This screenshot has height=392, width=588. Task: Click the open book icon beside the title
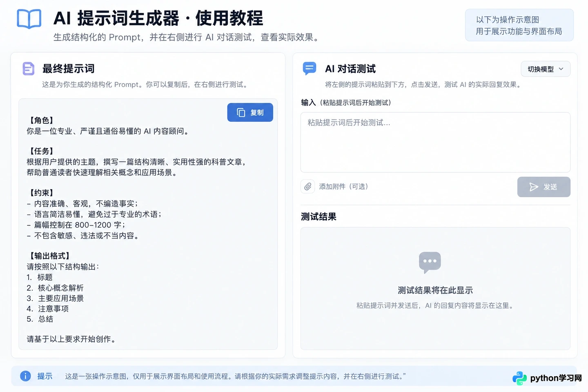29,19
